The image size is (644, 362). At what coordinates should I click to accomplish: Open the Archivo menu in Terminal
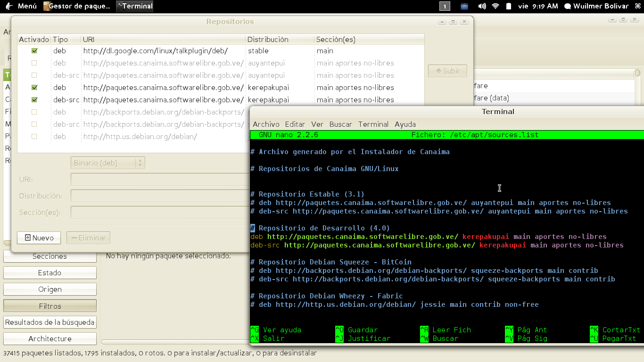tap(266, 124)
